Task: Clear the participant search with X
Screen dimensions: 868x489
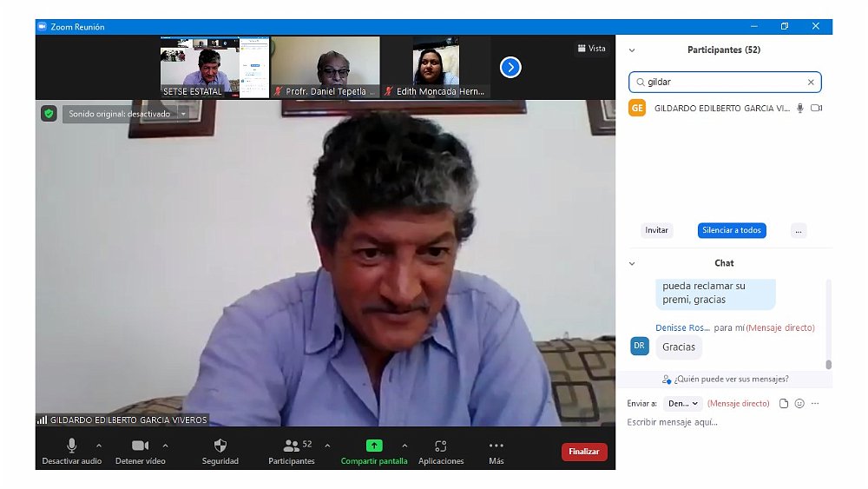Action: coord(811,83)
